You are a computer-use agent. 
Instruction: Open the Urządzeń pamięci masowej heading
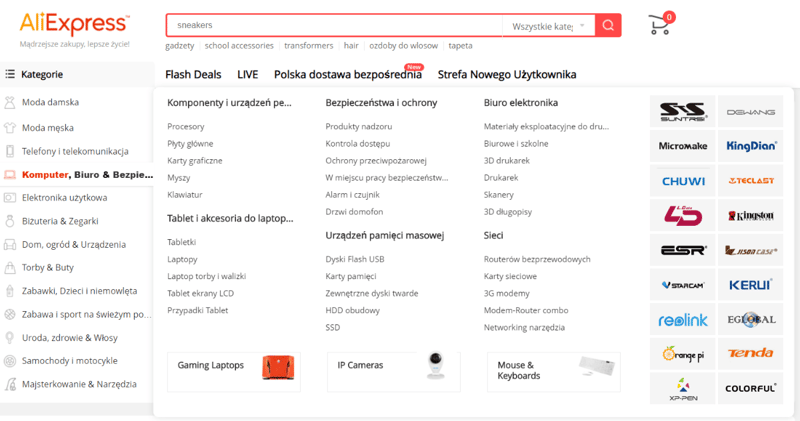385,235
